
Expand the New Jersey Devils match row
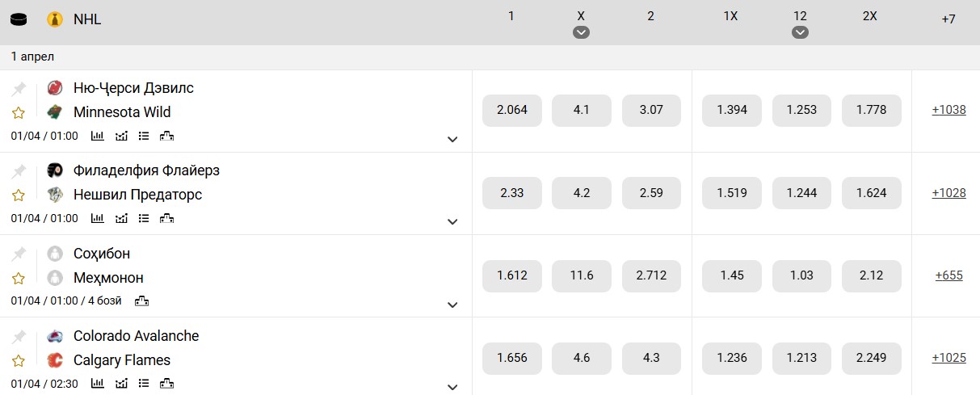tap(452, 139)
